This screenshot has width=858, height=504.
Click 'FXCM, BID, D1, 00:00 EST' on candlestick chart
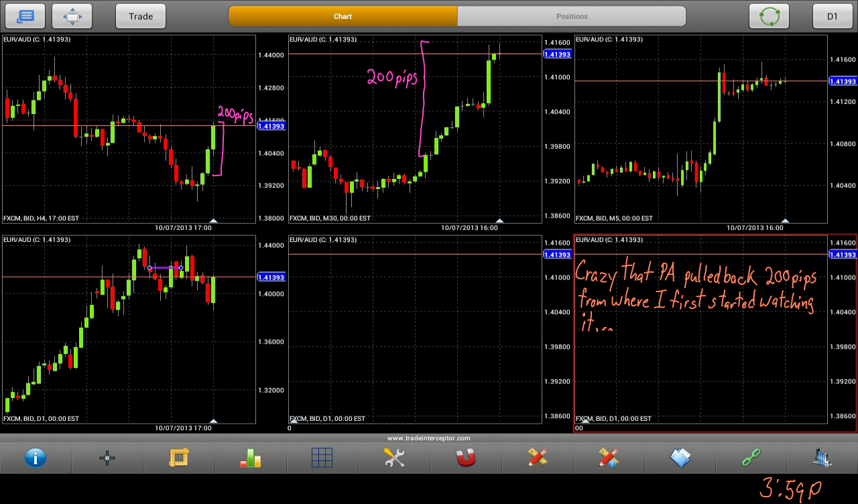click(x=41, y=419)
